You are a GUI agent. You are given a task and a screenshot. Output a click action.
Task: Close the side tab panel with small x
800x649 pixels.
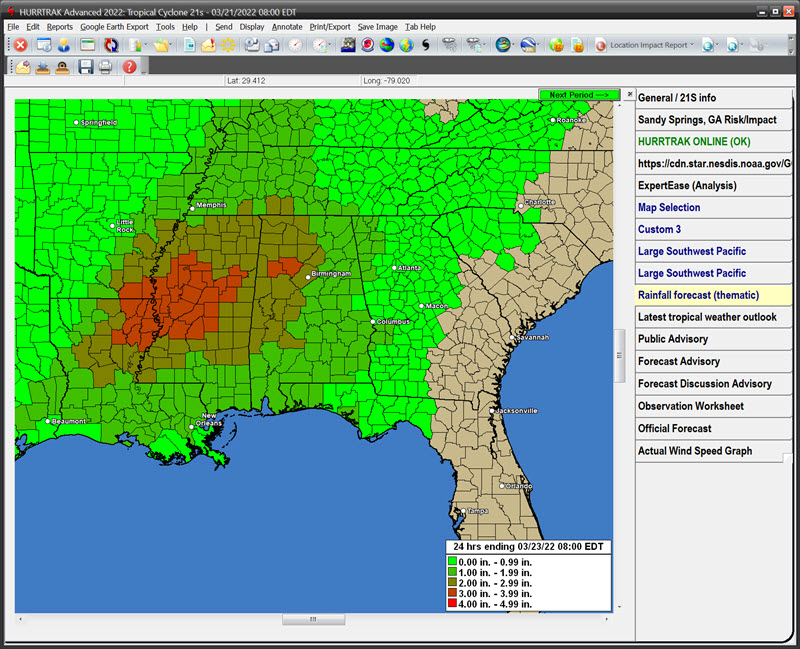click(629, 95)
